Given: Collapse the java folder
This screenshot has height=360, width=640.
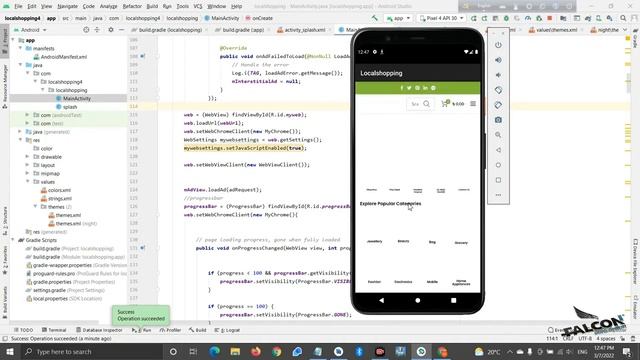Looking at the screenshot, I should pos(20,65).
